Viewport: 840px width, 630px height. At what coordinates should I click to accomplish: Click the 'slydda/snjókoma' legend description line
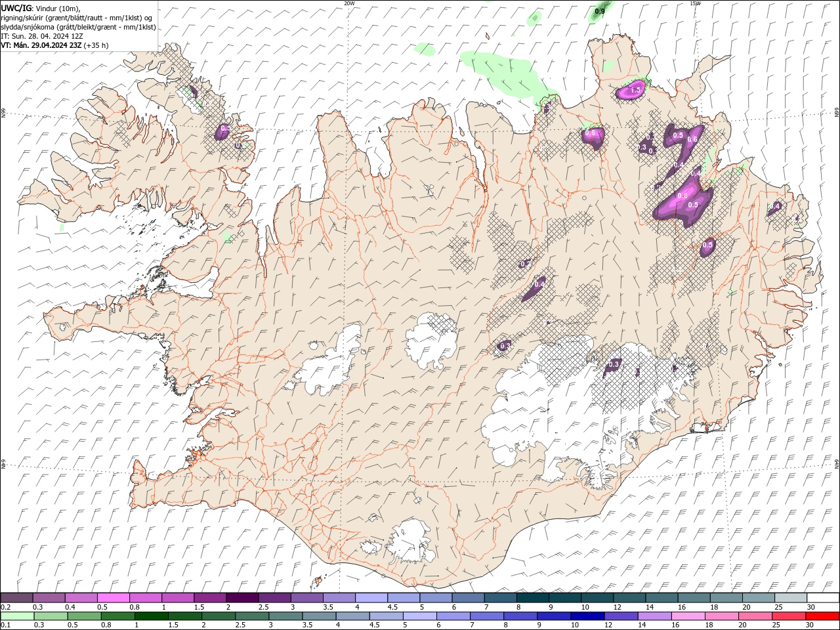(x=79, y=27)
